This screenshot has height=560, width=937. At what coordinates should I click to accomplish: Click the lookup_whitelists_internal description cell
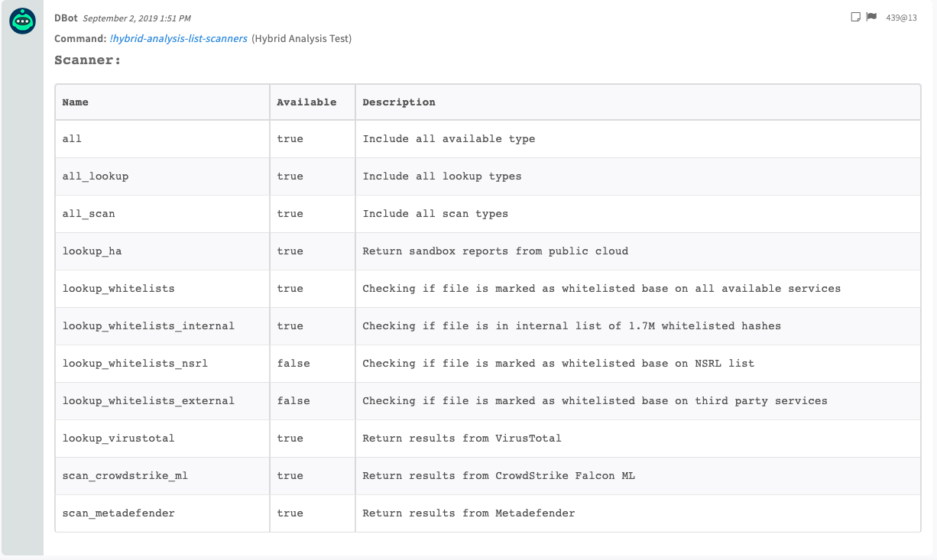pyautogui.click(x=571, y=326)
